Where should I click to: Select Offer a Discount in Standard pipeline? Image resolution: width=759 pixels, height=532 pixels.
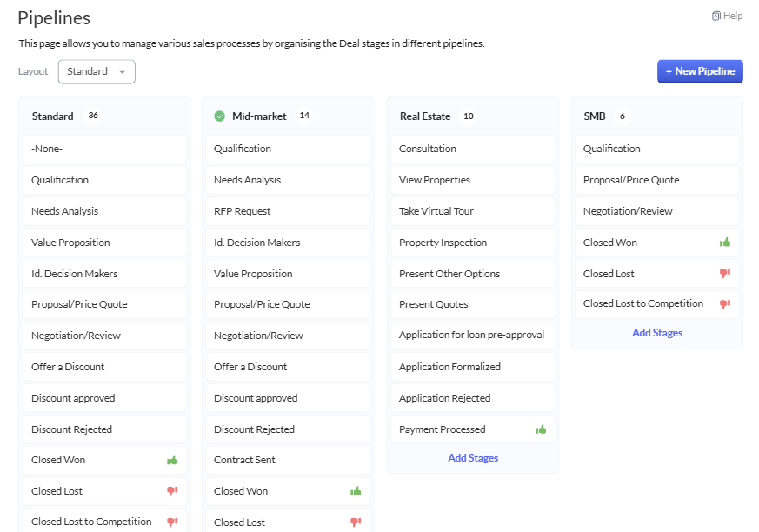click(x=104, y=367)
